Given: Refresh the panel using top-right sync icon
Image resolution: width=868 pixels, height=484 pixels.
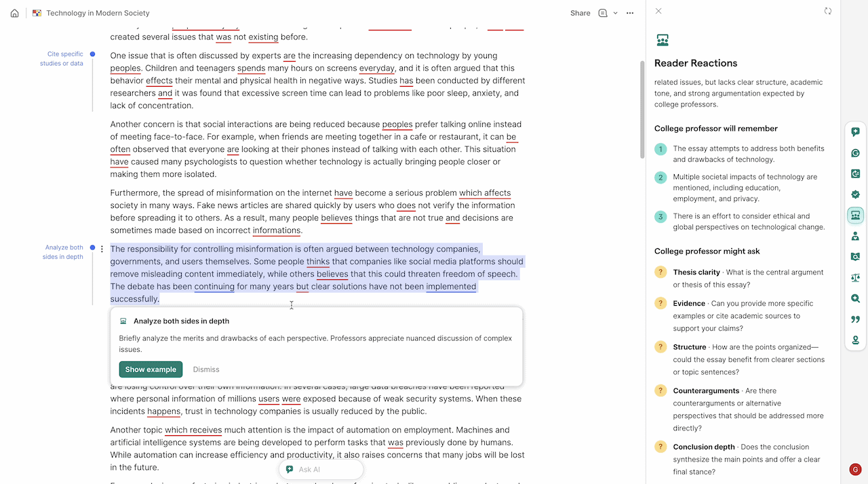Looking at the screenshot, I should (x=828, y=12).
